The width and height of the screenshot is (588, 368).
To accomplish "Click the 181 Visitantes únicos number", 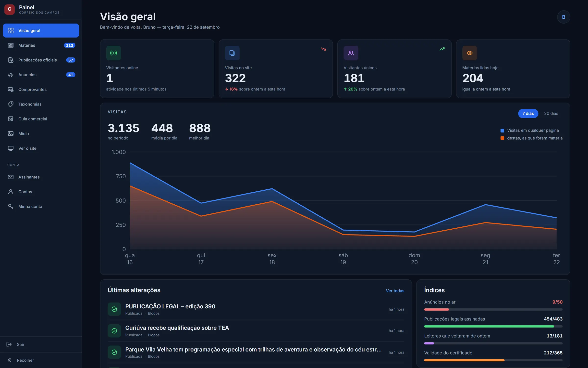I will 354,78.
